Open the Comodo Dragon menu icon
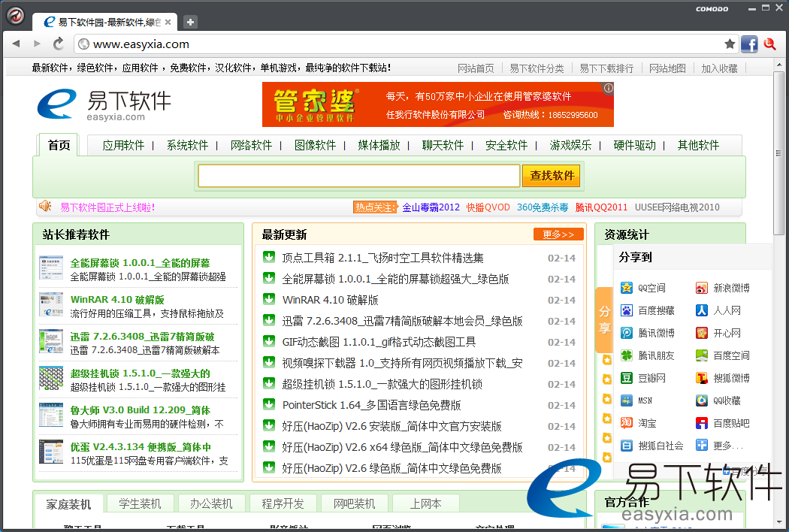This screenshot has width=789, height=532. [x=16, y=16]
